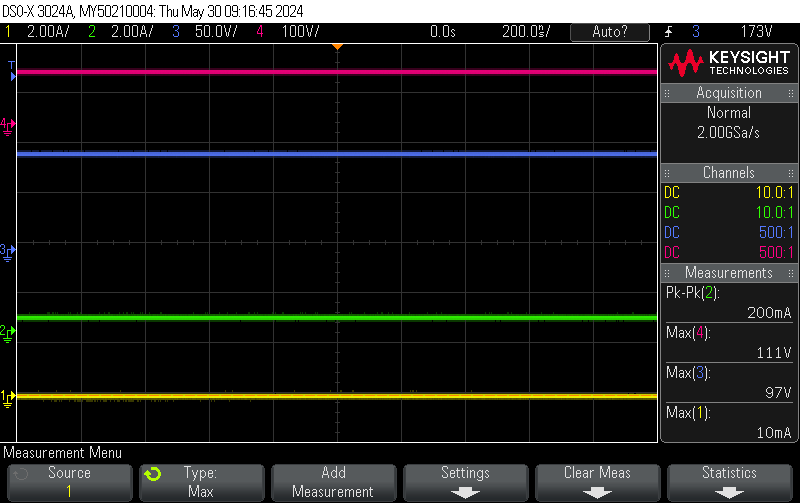Click the 10mA measurement value

pos(774,433)
